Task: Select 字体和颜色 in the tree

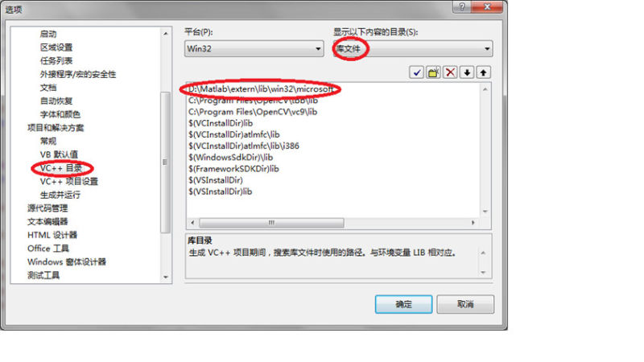Action: [60, 114]
